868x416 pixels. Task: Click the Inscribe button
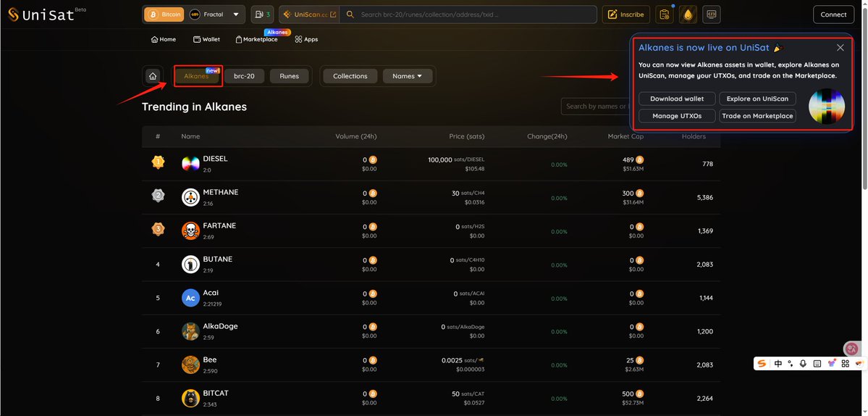pyautogui.click(x=626, y=14)
